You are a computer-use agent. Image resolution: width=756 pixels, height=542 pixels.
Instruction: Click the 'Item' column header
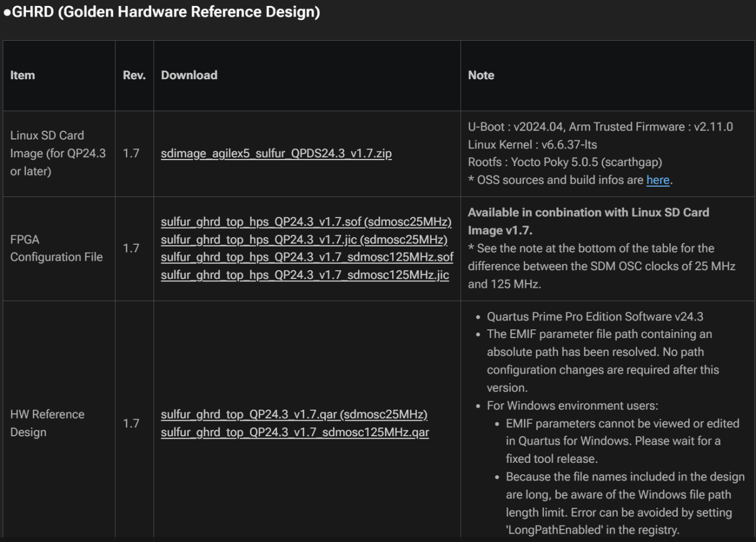click(22, 75)
